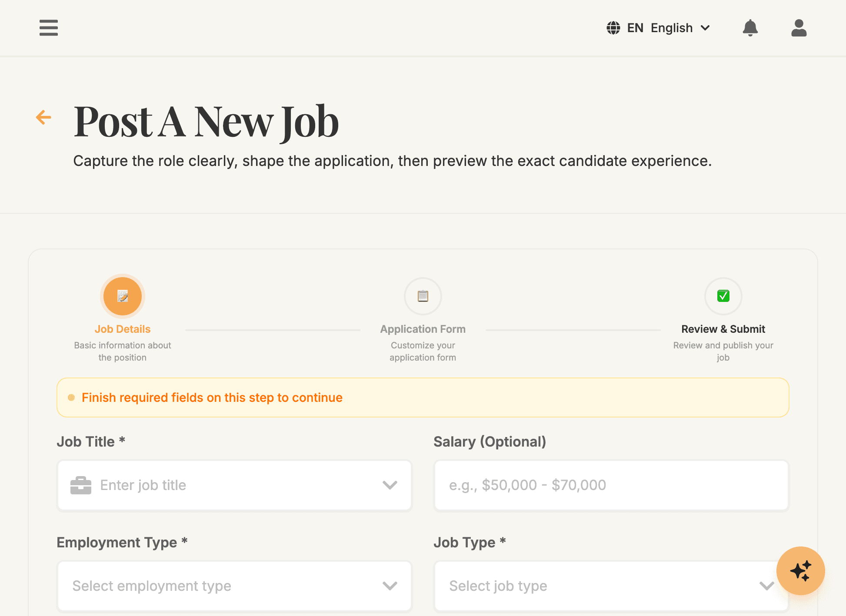Open the job title suggestions chevron

pos(390,485)
